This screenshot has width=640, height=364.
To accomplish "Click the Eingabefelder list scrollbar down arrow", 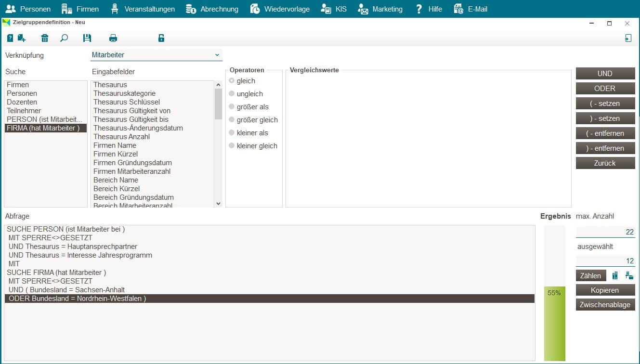I will pyautogui.click(x=218, y=204).
